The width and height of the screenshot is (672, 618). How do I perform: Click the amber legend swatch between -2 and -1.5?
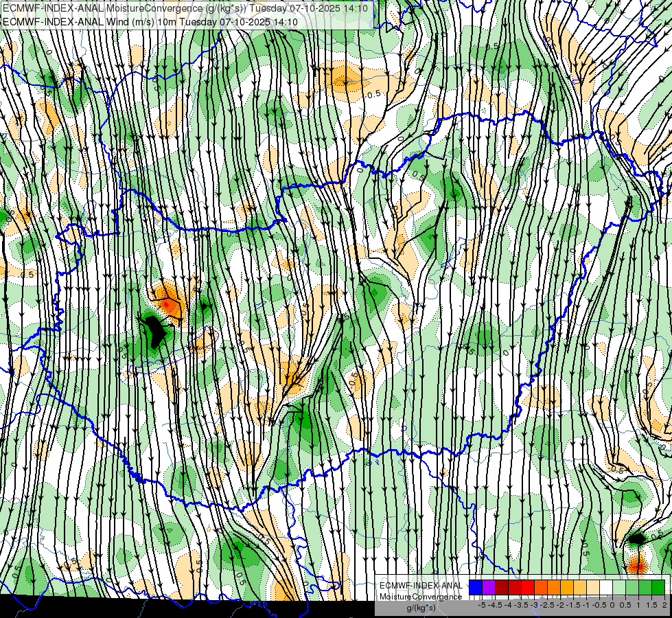[x=567, y=587]
